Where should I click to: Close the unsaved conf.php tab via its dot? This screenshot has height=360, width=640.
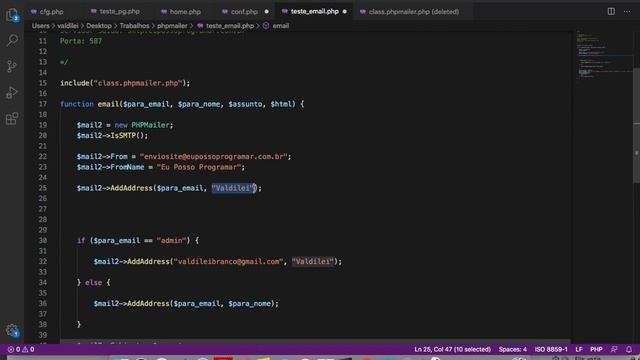[267, 12]
